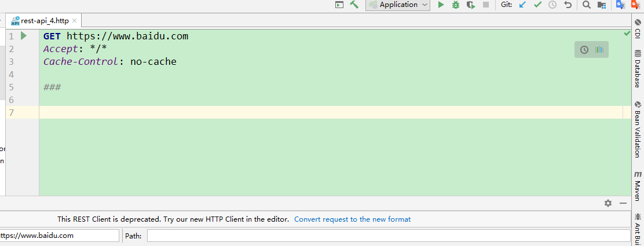This screenshot has height=246, width=644.
Task: Open the Maven tool window
Action: tap(638, 186)
